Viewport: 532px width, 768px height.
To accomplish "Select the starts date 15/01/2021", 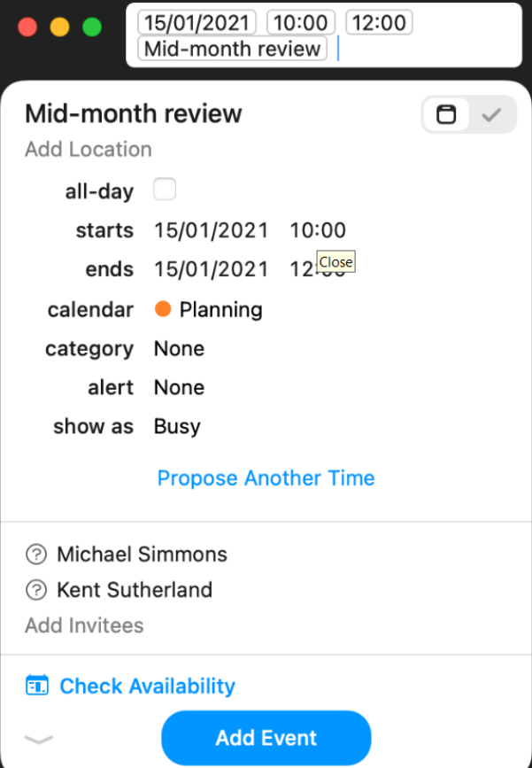I will [211, 229].
